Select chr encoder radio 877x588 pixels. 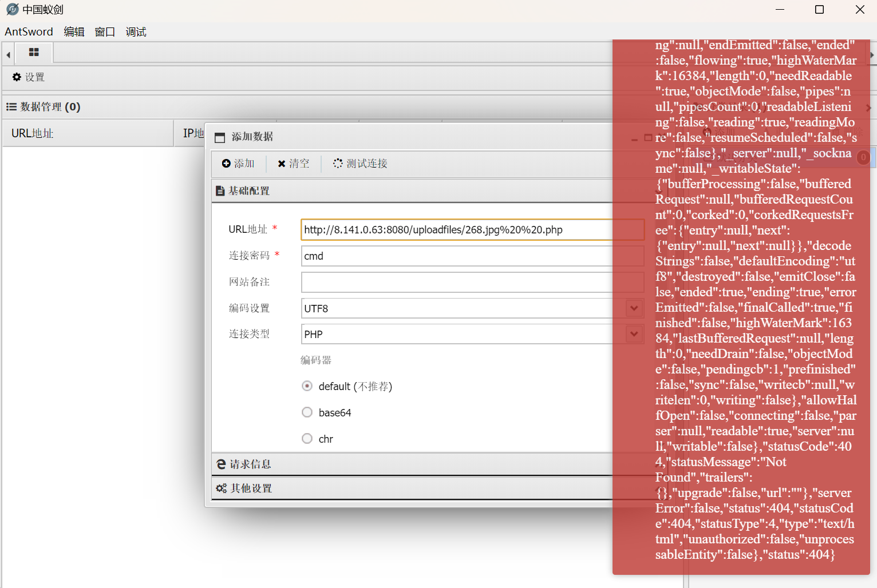click(x=307, y=439)
